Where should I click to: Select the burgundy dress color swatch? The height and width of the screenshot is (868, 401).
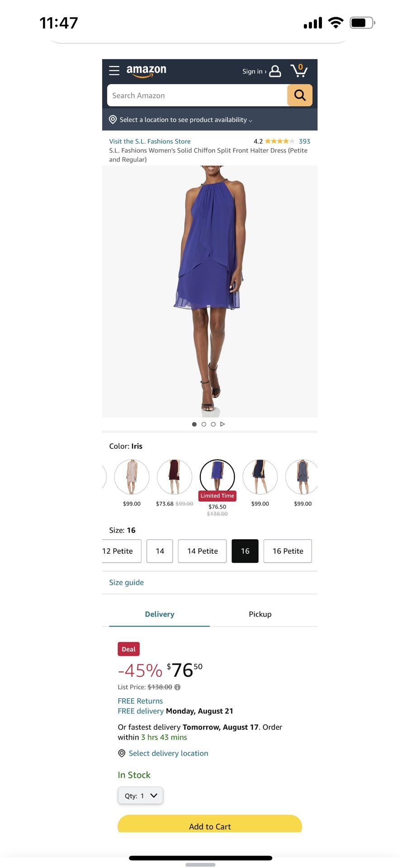tap(175, 477)
